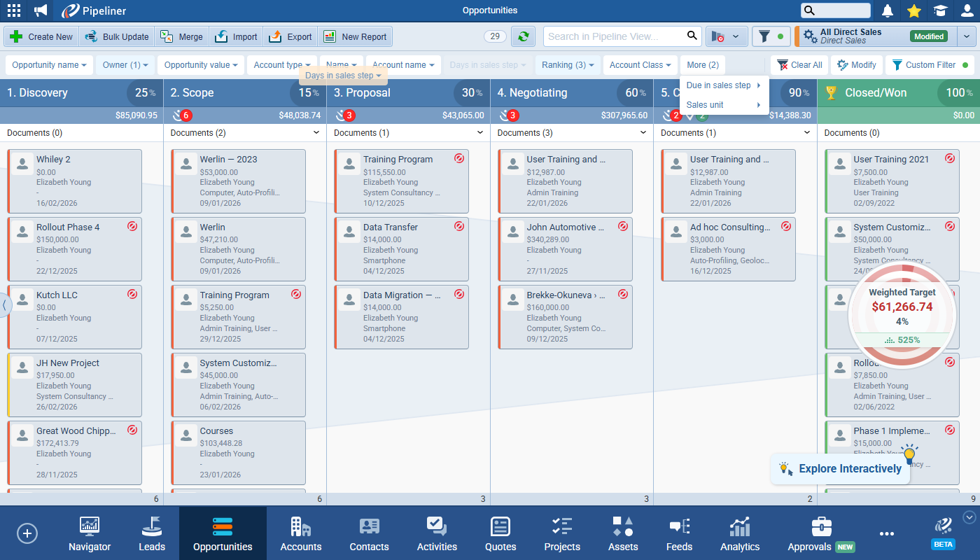Switch to the Leads tab
This screenshot has height=560, width=980.
[152, 534]
